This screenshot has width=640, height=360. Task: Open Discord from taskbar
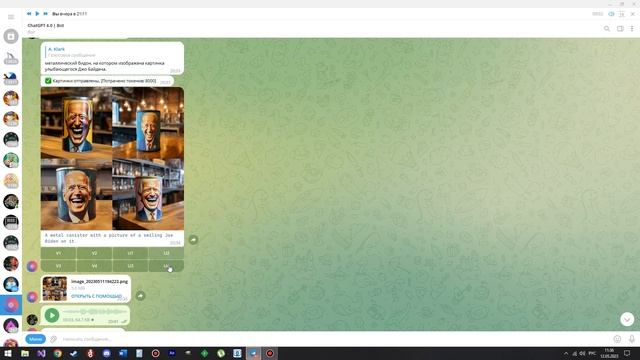tap(107, 353)
